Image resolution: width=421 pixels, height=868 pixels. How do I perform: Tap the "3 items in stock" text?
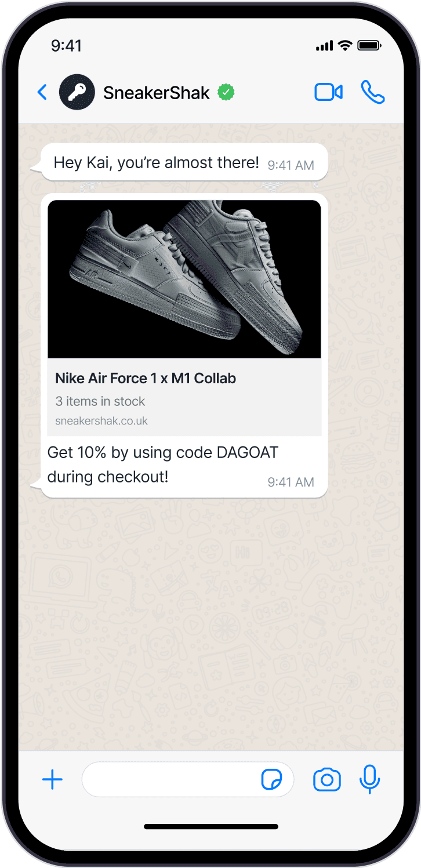(x=100, y=401)
